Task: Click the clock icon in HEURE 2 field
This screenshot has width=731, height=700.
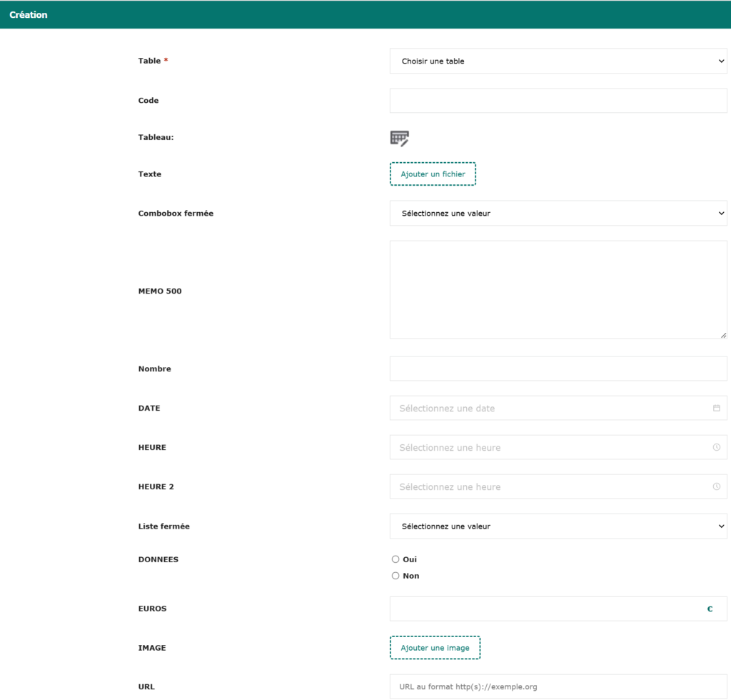Action: (x=716, y=487)
